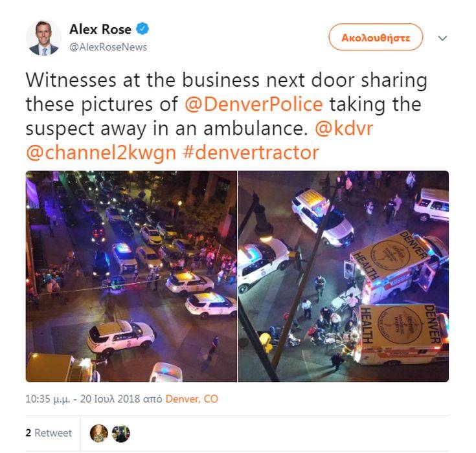
Task: Follow via the Ακολουθήστε button
Action: pos(376,38)
